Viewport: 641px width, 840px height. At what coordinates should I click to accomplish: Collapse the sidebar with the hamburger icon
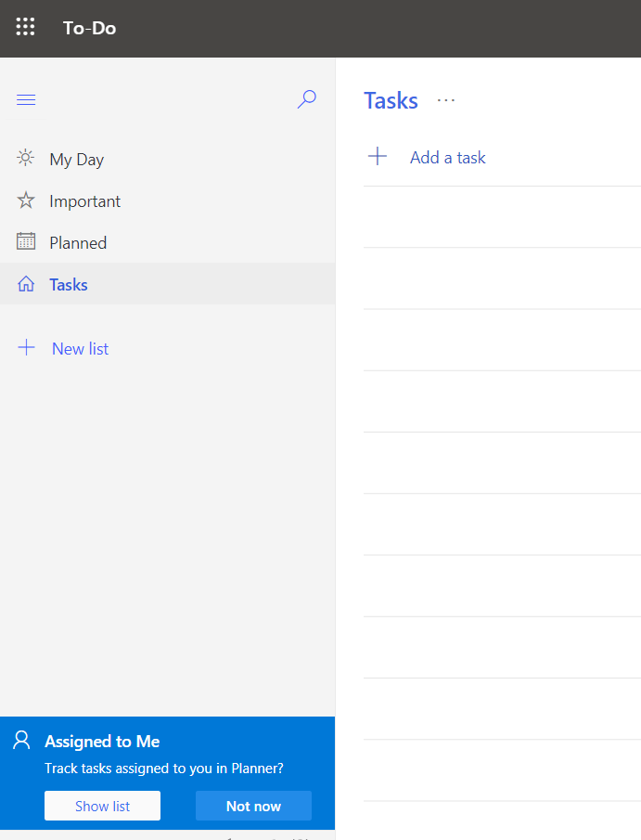[26, 100]
